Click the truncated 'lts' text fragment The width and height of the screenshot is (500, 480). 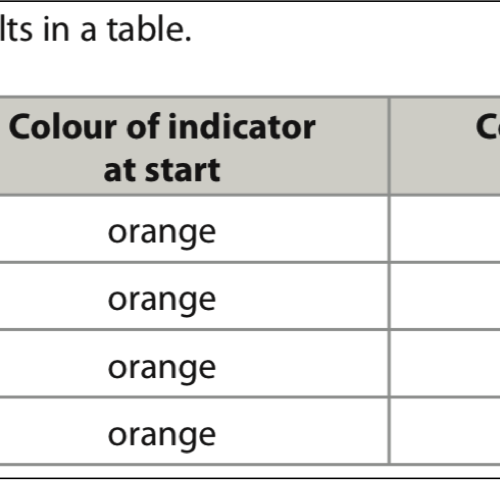[x=16, y=29]
